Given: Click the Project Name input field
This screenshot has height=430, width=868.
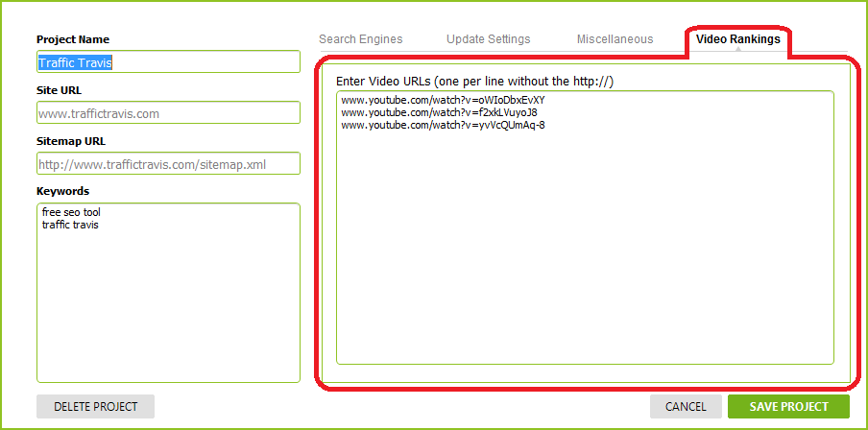Looking at the screenshot, I should click(x=168, y=62).
